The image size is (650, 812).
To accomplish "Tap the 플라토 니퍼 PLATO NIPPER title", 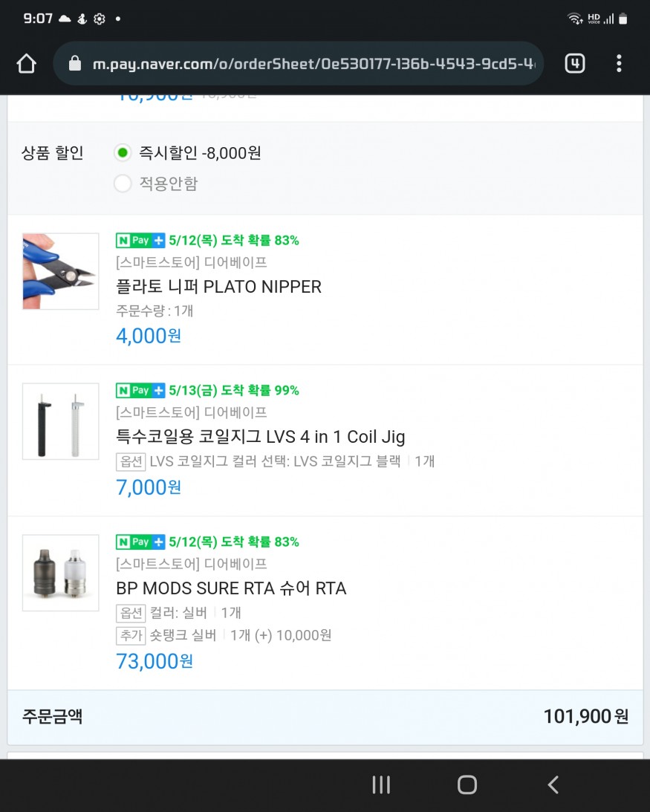I will point(219,287).
